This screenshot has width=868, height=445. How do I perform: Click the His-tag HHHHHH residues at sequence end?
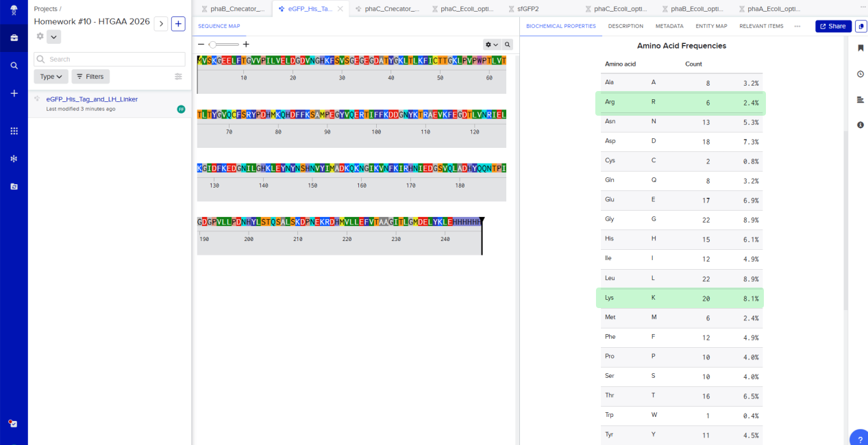468,222
